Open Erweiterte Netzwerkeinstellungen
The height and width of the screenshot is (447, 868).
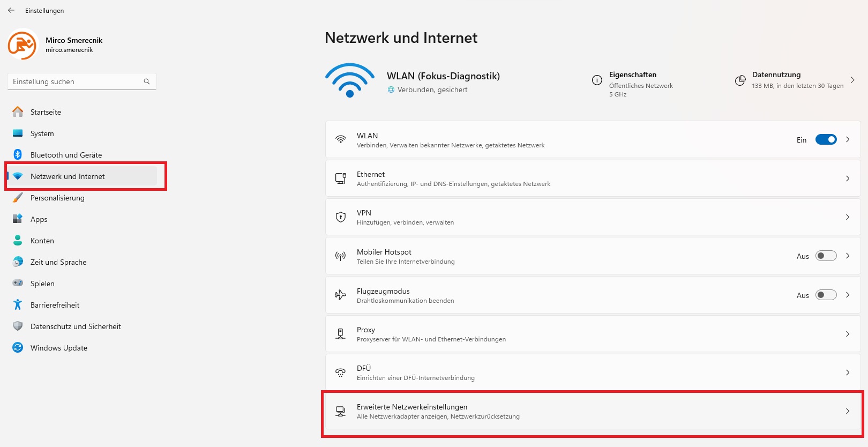click(x=593, y=412)
